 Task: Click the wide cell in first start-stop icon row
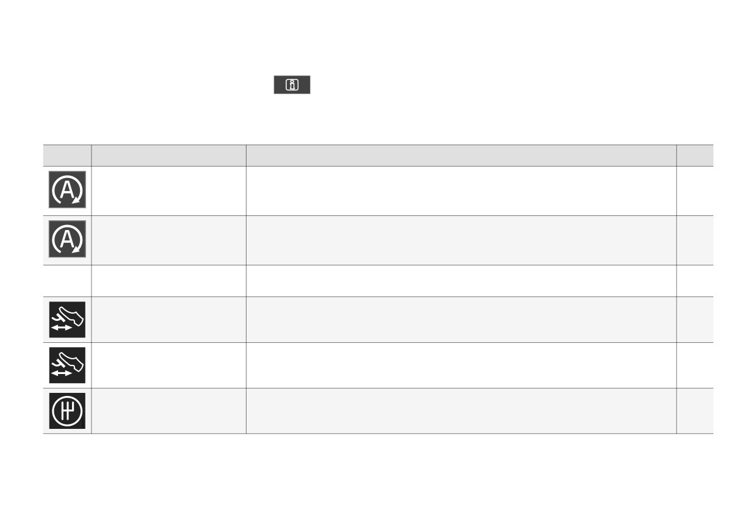click(x=461, y=191)
